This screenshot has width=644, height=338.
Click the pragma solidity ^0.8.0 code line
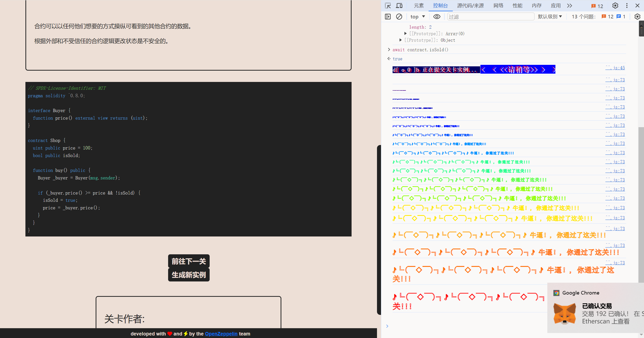pyautogui.click(x=56, y=96)
